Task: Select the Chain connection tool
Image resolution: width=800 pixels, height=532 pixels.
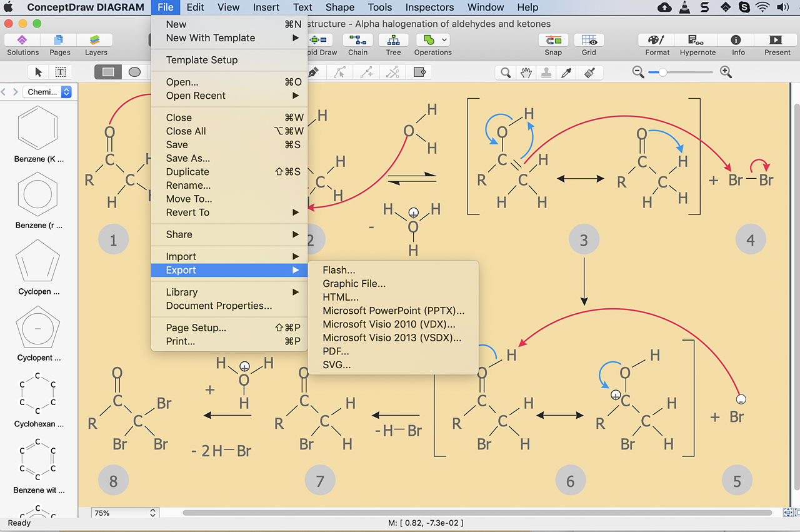Action: 357,41
